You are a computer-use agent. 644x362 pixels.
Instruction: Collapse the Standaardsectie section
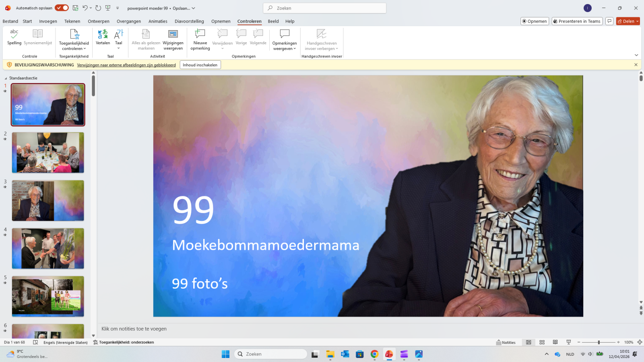(6, 78)
